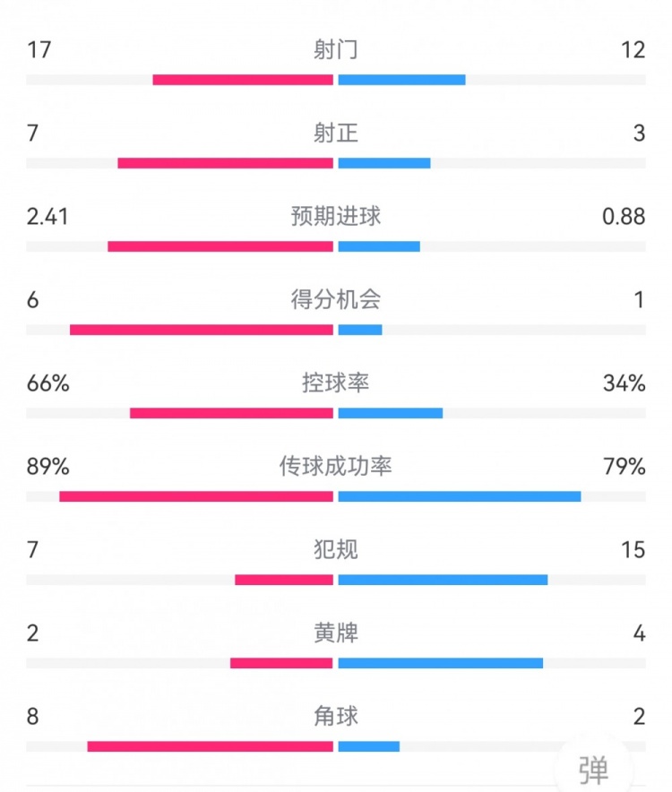Click the 射正 stat label
This screenshot has width=672, height=792.
tap(336, 133)
